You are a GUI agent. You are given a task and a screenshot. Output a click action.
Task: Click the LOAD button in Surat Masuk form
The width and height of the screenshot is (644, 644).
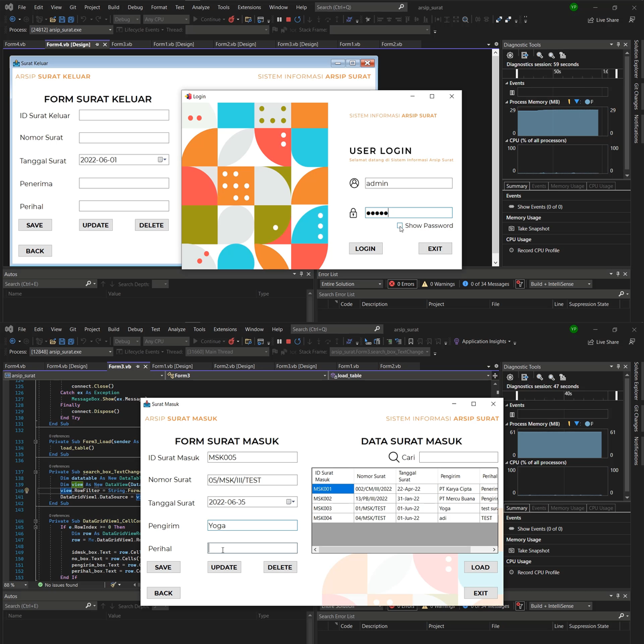tap(480, 567)
